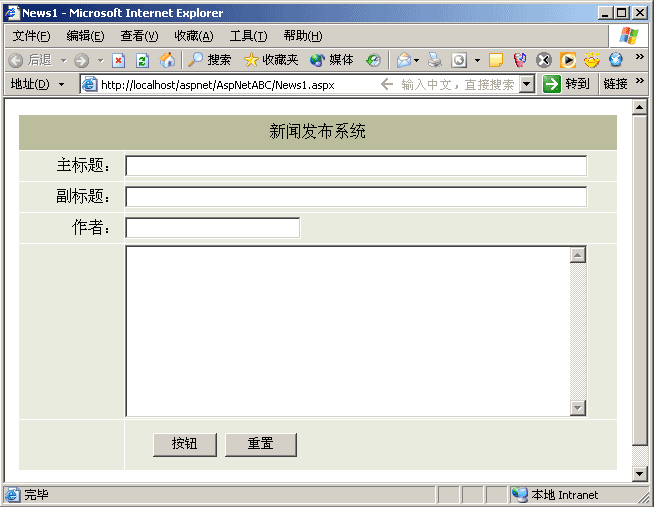The image size is (654, 507).
Task: Click the page vertical scrollbar thumb
Action: pos(639,281)
